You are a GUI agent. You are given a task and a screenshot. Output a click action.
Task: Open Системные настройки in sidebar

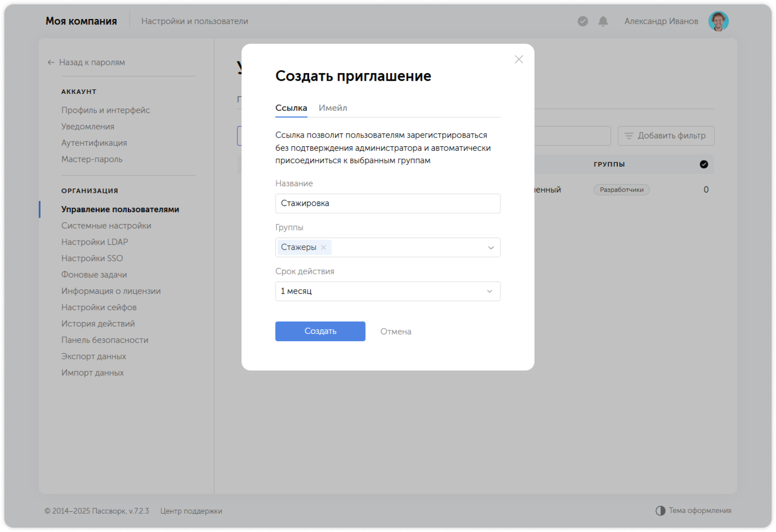[x=106, y=226]
